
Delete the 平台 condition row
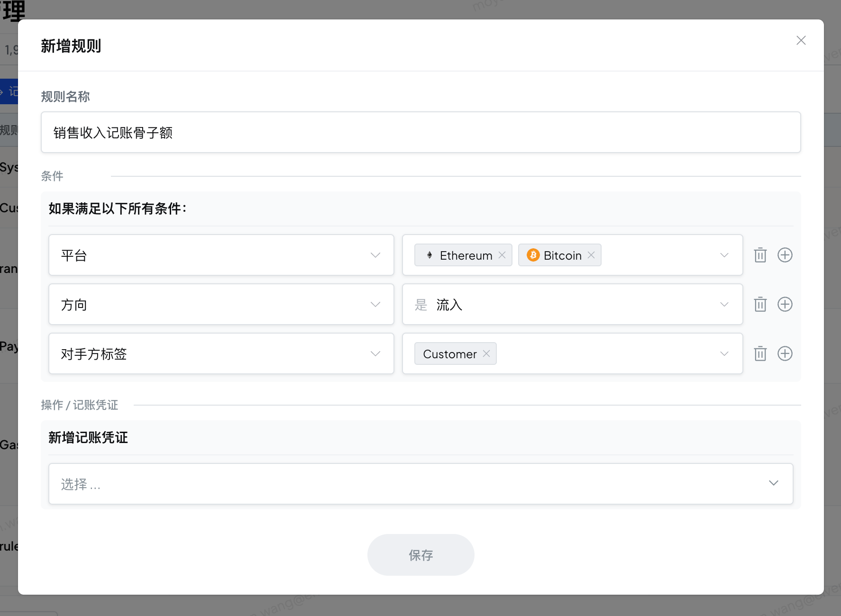pyautogui.click(x=760, y=255)
